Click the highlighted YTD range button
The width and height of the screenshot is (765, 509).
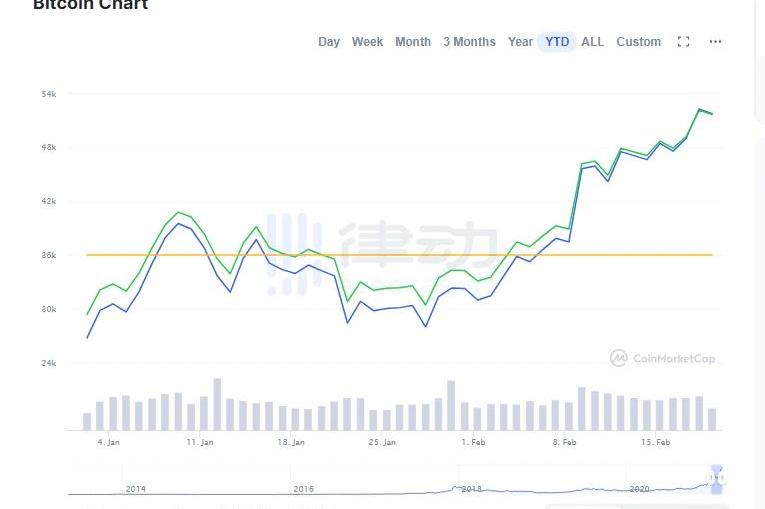tap(557, 42)
